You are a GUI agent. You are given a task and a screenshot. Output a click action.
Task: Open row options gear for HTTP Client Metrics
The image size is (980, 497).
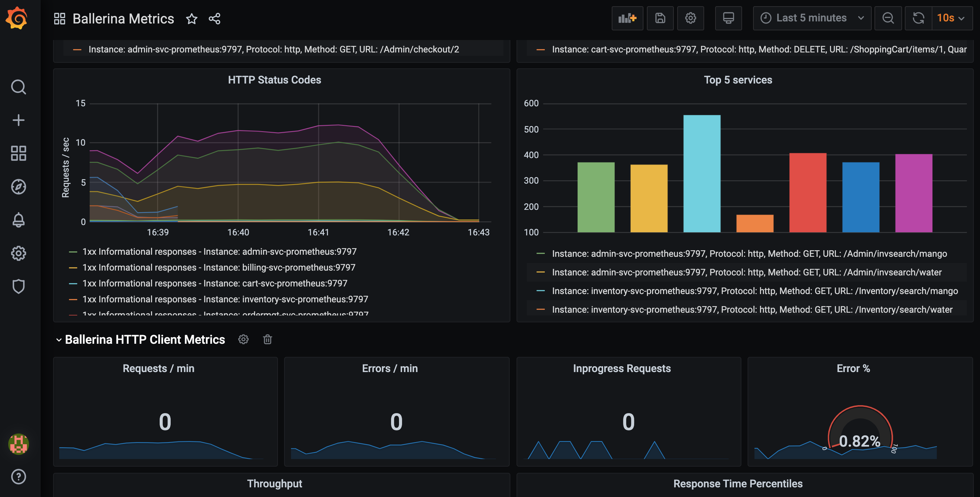(243, 339)
